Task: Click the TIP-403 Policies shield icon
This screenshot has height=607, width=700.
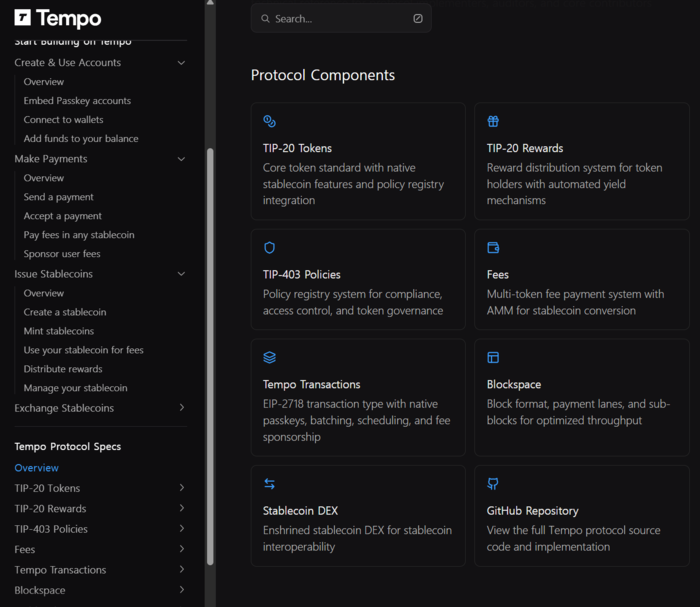Action: pos(269,248)
